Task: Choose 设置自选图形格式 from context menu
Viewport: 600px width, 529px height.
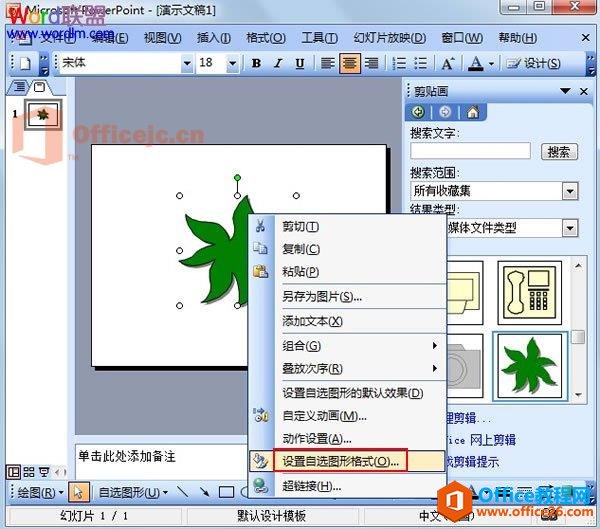Action: [x=340, y=462]
